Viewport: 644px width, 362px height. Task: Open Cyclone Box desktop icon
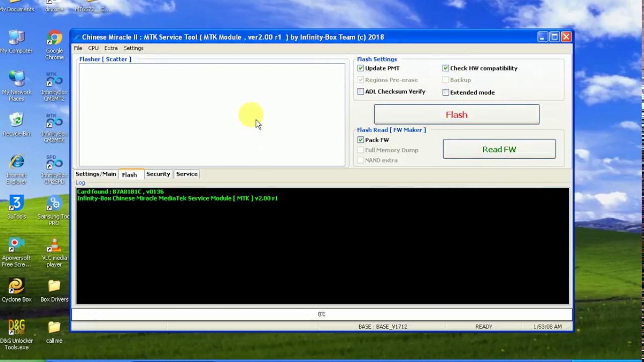(x=17, y=291)
